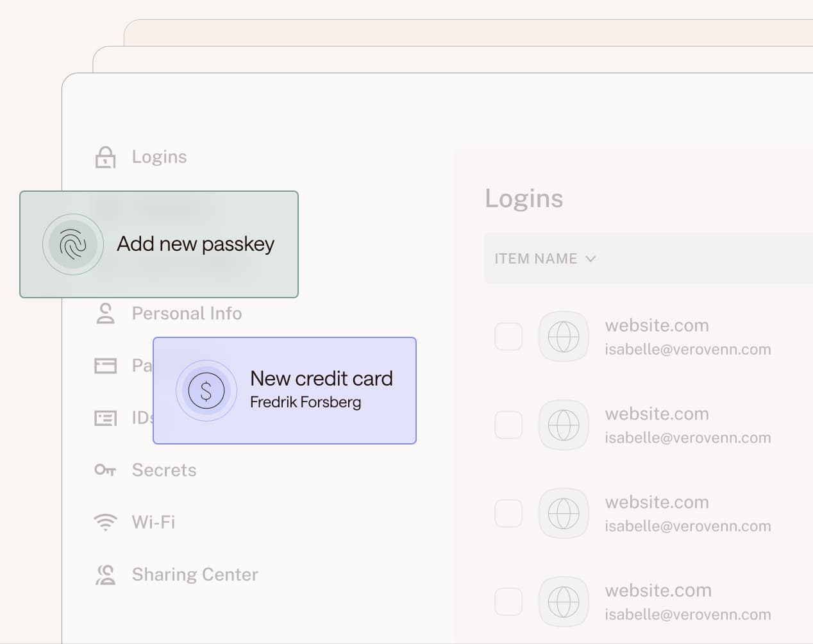
Task: Open Secrets using the key icon
Action: [x=105, y=470]
